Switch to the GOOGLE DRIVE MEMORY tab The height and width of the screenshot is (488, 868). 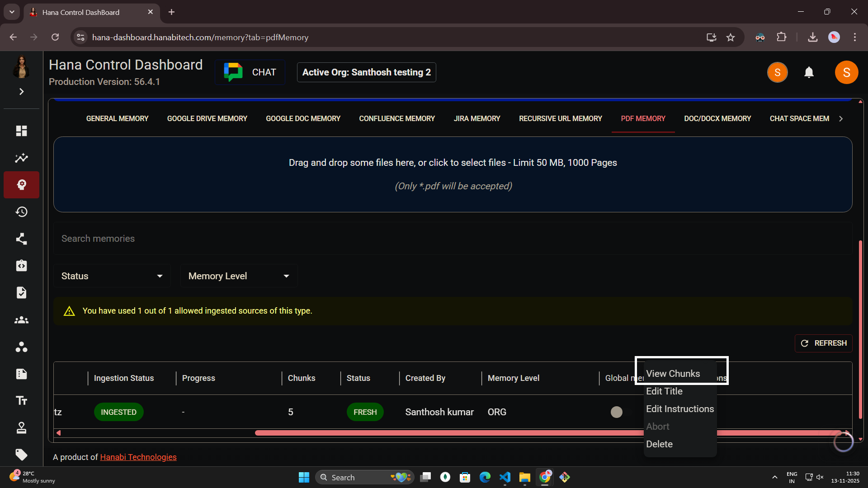207,118
